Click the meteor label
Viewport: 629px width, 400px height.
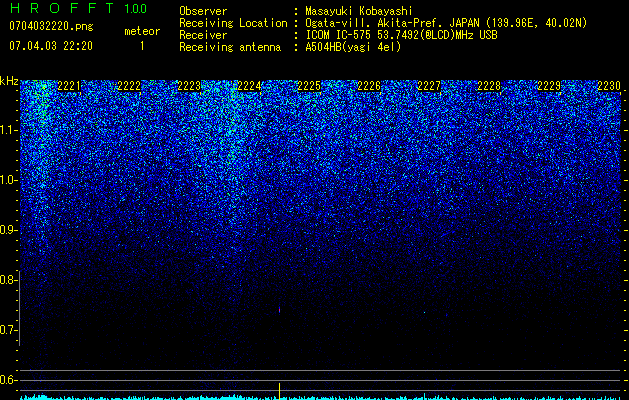(x=142, y=31)
